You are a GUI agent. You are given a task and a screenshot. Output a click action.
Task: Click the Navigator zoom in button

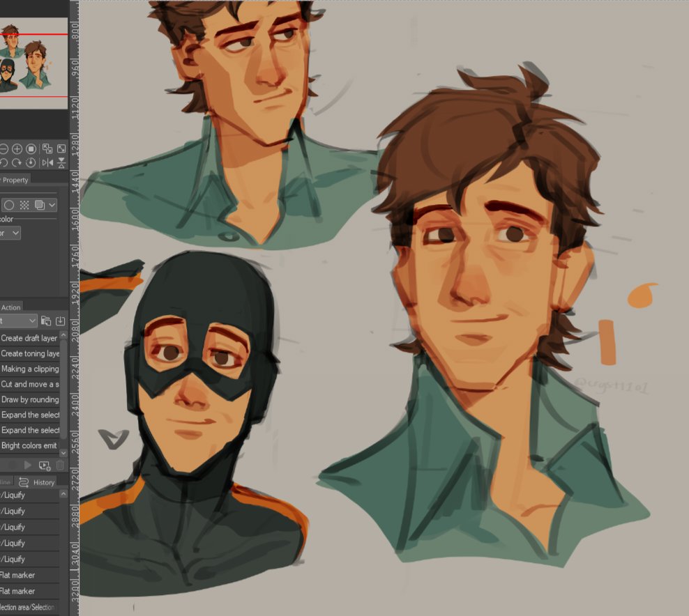click(17, 149)
